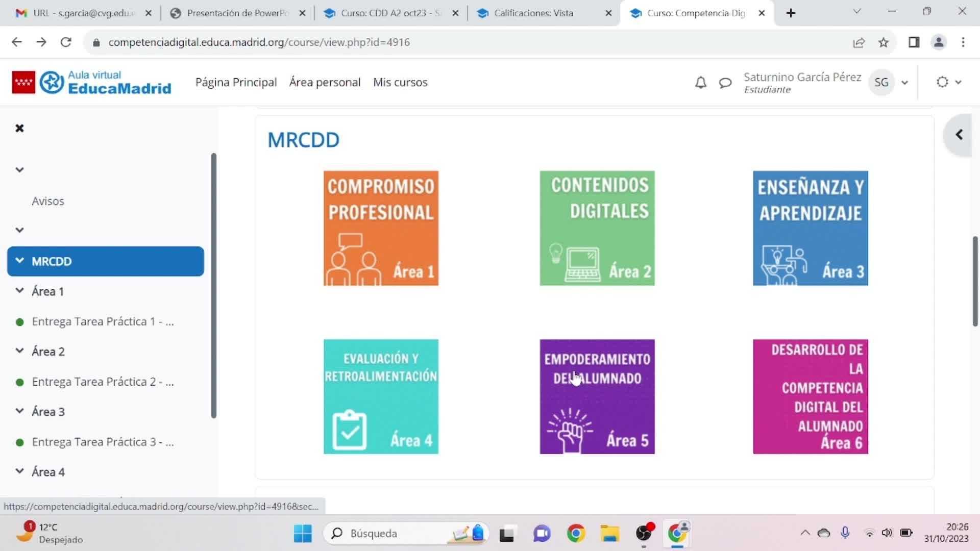The image size is (980, 551).
Task: Collapse the Área 3 section in index
Action: tap(19, 411)
